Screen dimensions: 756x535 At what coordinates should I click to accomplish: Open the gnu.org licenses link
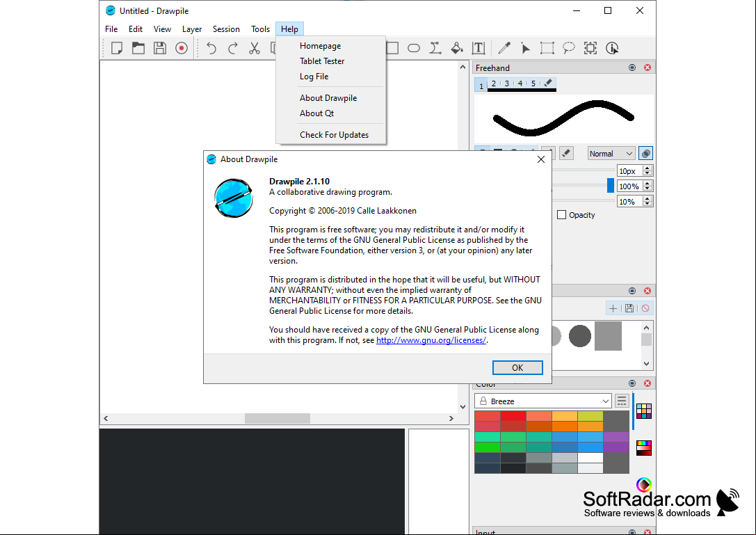pos(431,340)
